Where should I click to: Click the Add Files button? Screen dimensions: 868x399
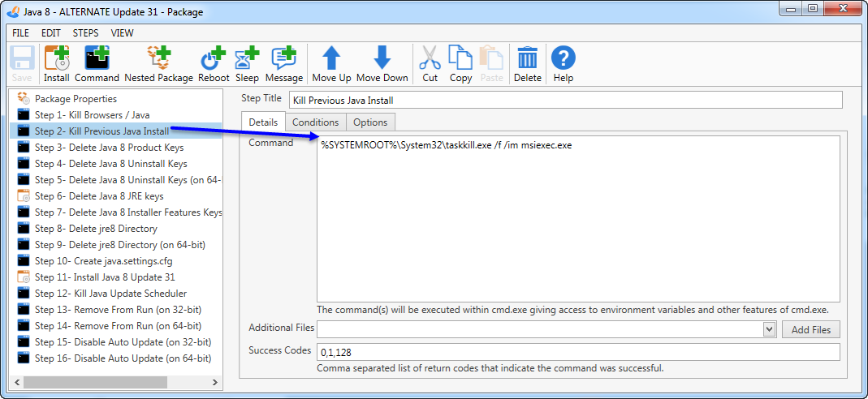pyautogui.click(x=811, y=329)
